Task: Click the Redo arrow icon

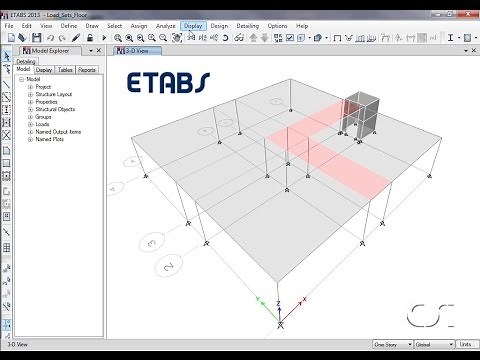Action: coord(62,38)
